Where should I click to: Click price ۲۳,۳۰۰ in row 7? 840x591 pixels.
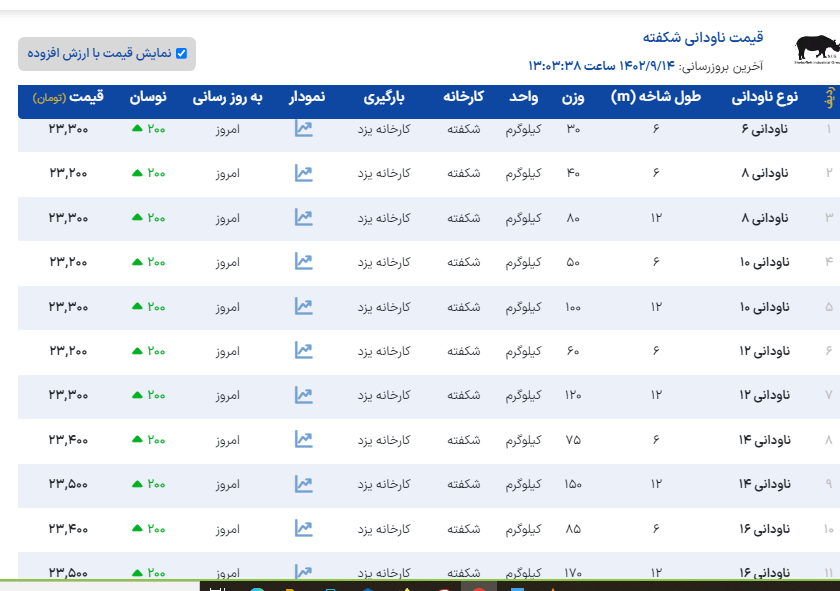tap(68, 395)
